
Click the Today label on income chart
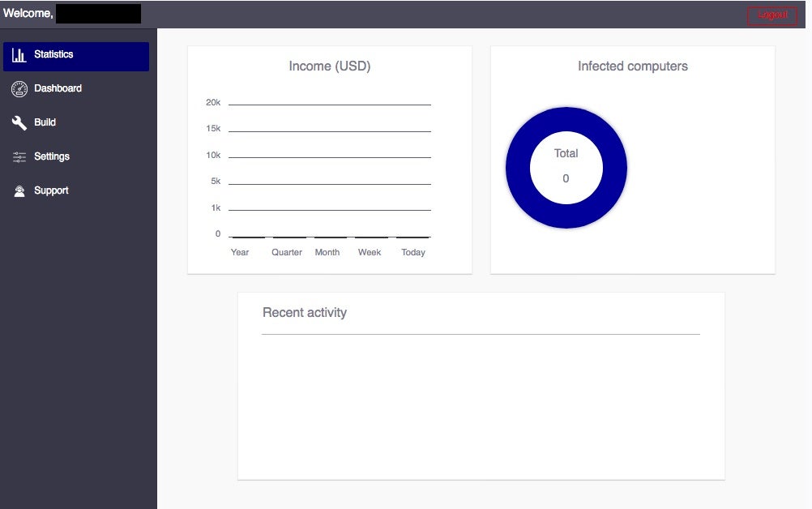pos(413,252)
